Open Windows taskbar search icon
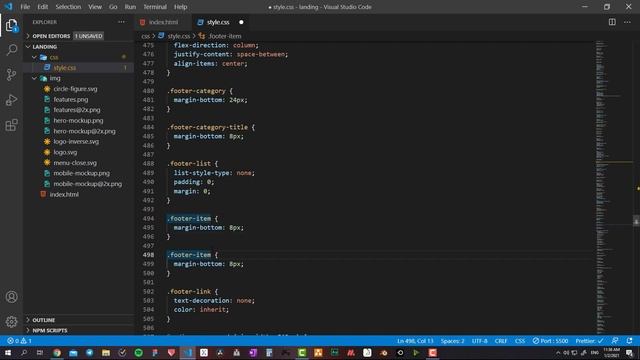Viewport: 640px width, 360px height. (x=24, y=353)
